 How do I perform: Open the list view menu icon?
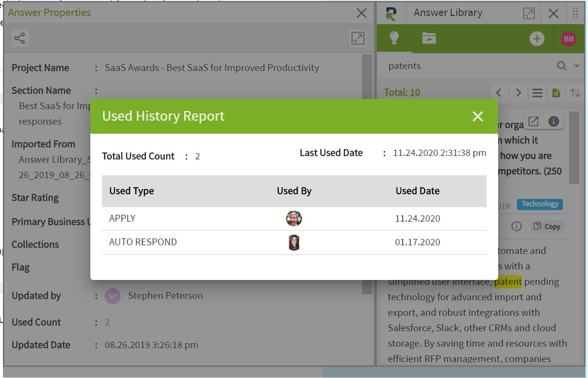point(537,92)
